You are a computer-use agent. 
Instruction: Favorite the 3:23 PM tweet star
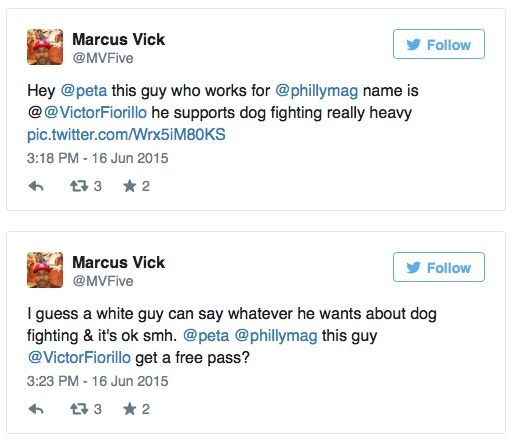pyautogui.click(x=129, y=409)
